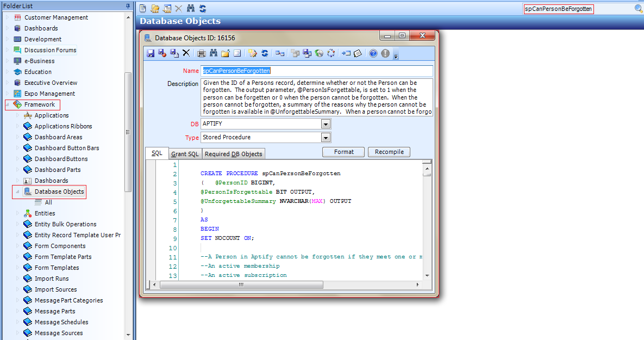Click the Name field containing spCanPersonBeForgotten
The width and height of the screenshot is (644, 340).
317,71
